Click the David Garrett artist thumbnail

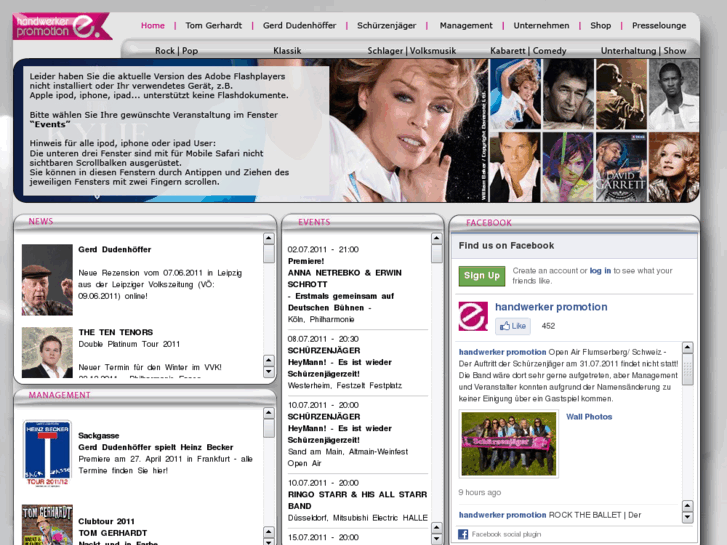click(x=620, y=167)
